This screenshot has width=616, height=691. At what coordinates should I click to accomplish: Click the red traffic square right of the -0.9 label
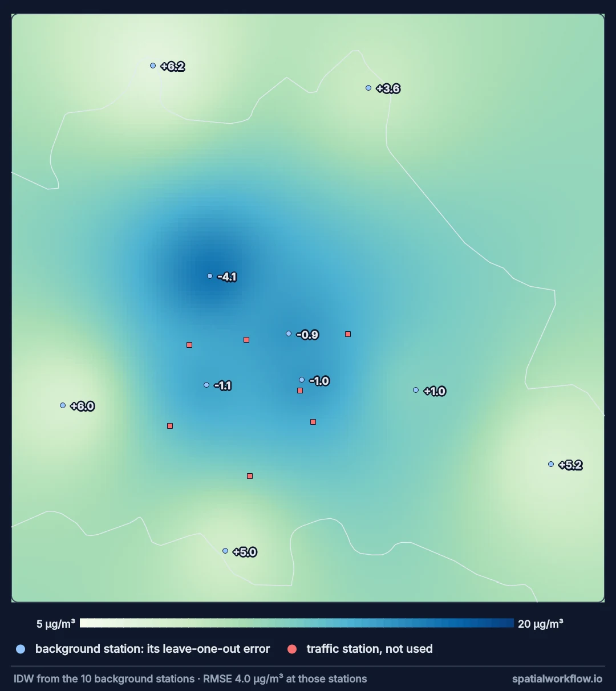point(348,334)
